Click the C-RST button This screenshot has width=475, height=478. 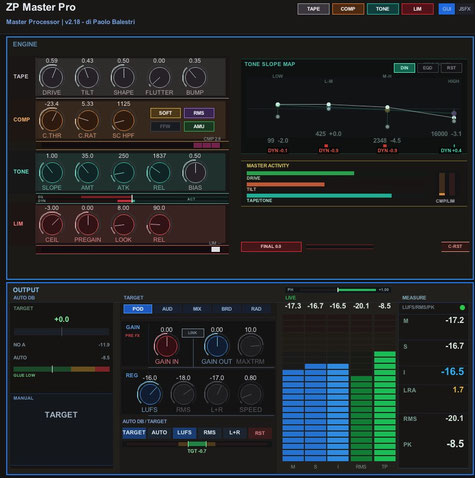click(455, 246)
